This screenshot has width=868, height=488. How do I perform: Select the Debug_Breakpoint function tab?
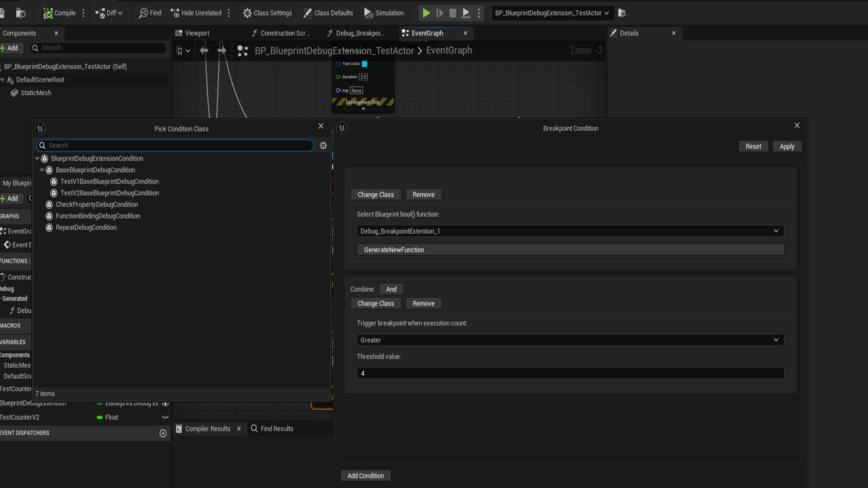[x=355, y=33]
